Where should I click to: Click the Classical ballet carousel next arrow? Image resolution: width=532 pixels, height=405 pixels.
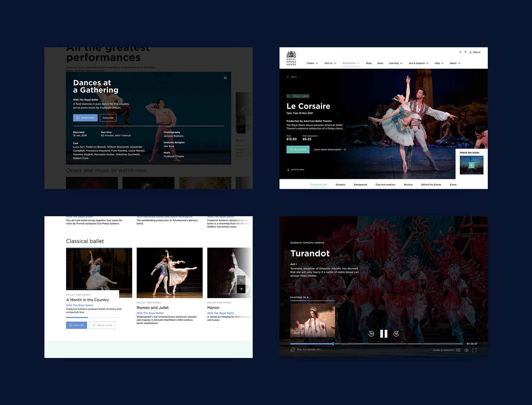pyautogui.click(x=241, y=289)
